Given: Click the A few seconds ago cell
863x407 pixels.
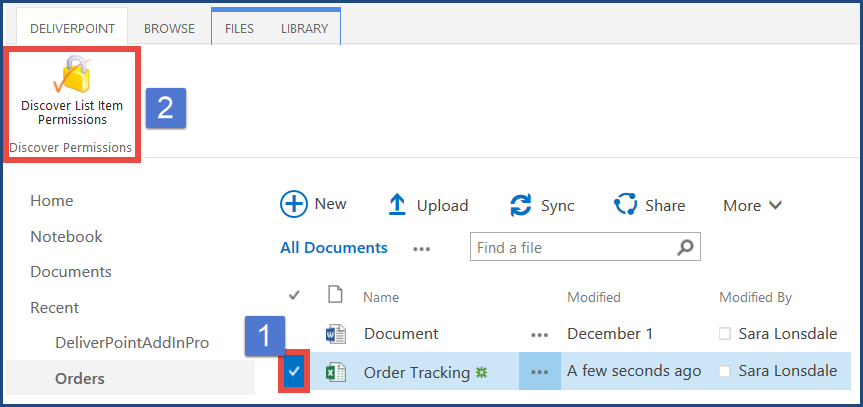Looking at the screenshot, I should 634,372.
